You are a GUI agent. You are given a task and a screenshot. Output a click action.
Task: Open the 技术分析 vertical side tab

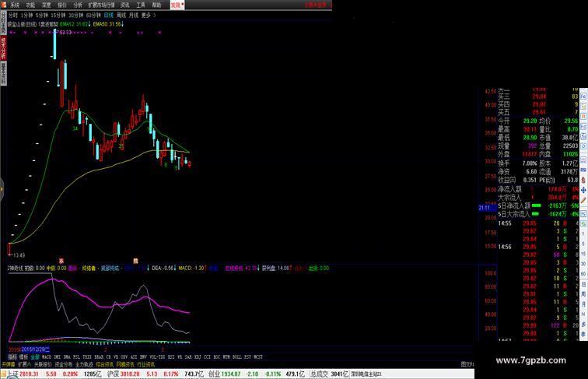click(3, 47)
